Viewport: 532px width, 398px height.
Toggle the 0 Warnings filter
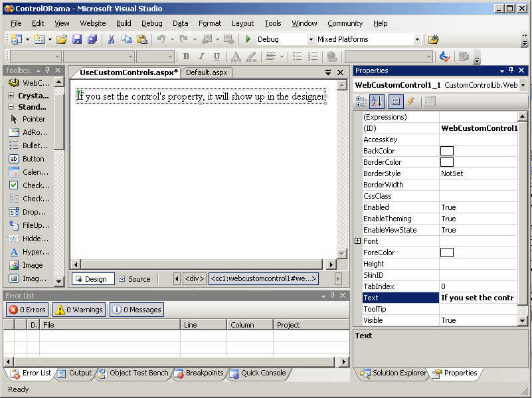(79, 310)
